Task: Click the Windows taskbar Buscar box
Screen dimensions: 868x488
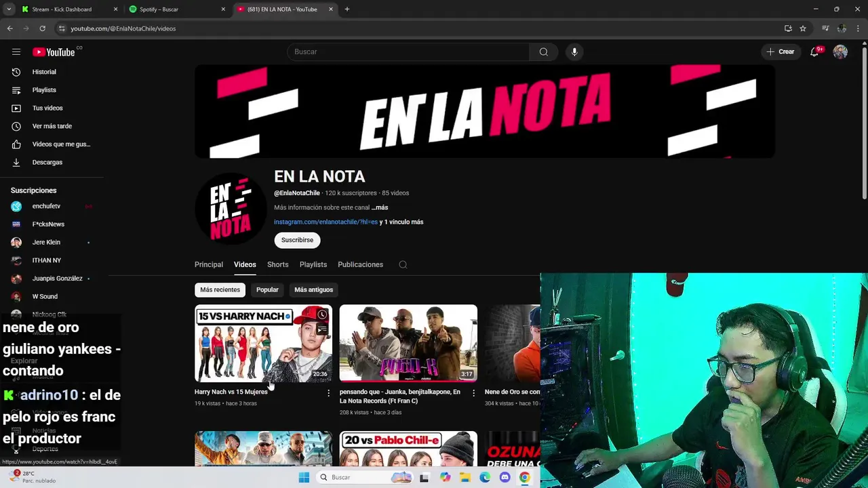Action: (x=365, y=478)
